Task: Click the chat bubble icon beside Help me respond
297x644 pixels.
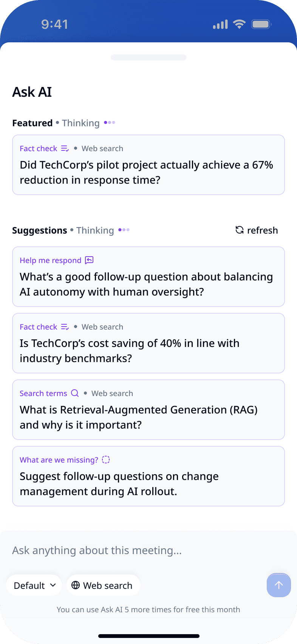Action: click(x=89, y=260)
